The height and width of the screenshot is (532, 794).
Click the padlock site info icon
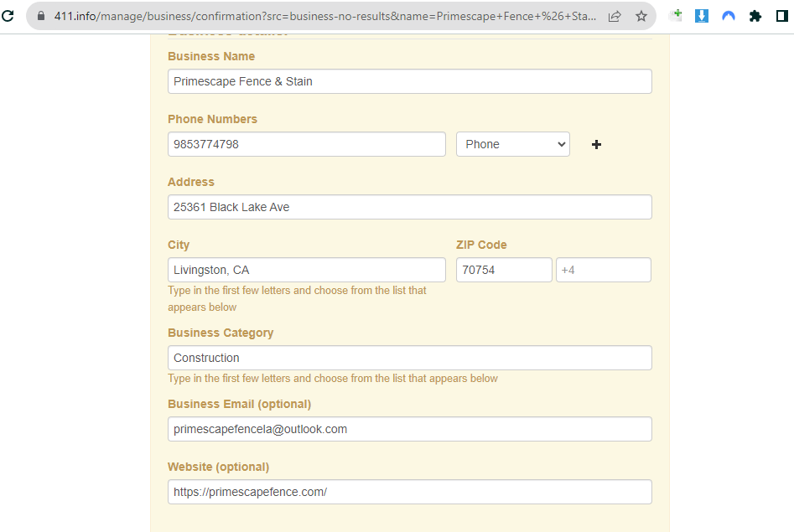click(x=40, y=16)
